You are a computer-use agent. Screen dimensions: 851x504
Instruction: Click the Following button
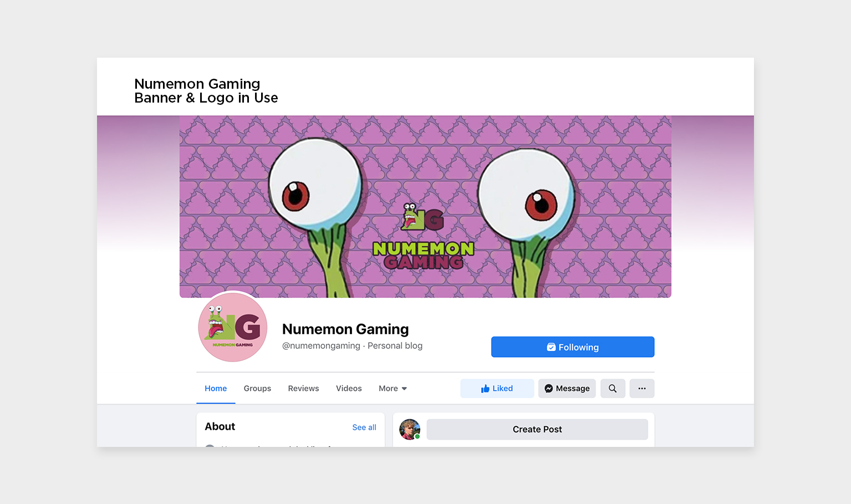tap(573, 347)
